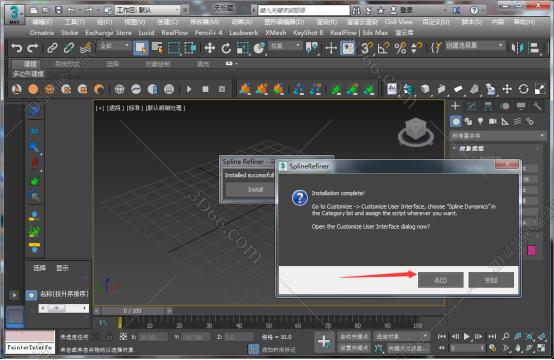This screenshot has width=554, height=360.
Task: Toggle 3D Snaps
Action: click(x=366, y=48)
